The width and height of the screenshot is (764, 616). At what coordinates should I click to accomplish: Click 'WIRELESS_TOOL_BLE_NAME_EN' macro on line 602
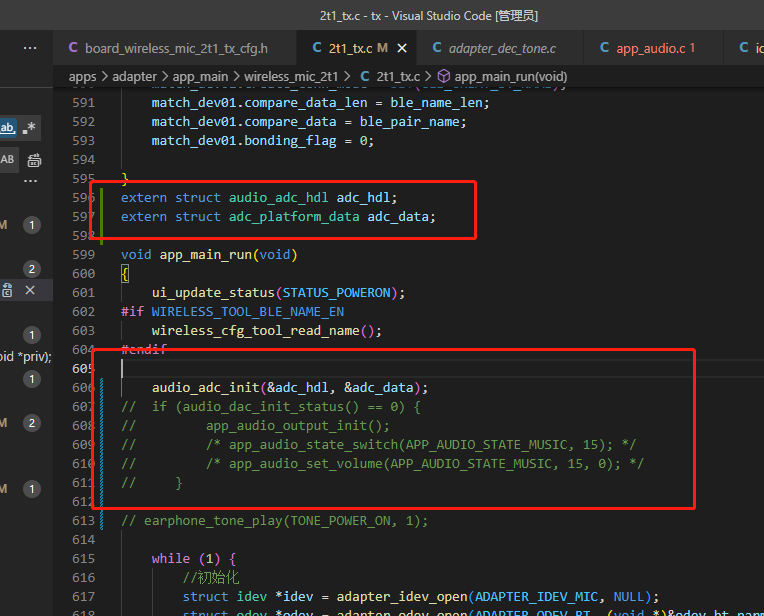click(248, 312)
